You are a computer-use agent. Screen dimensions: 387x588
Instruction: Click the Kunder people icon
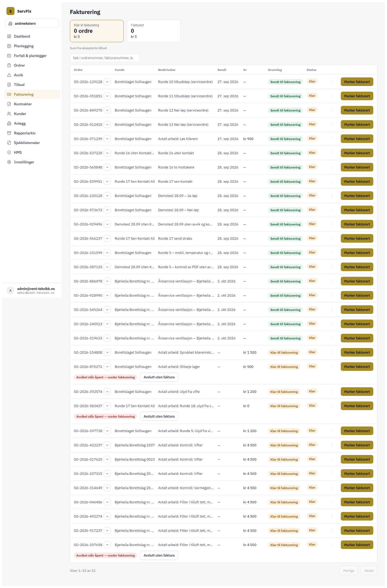9,114
